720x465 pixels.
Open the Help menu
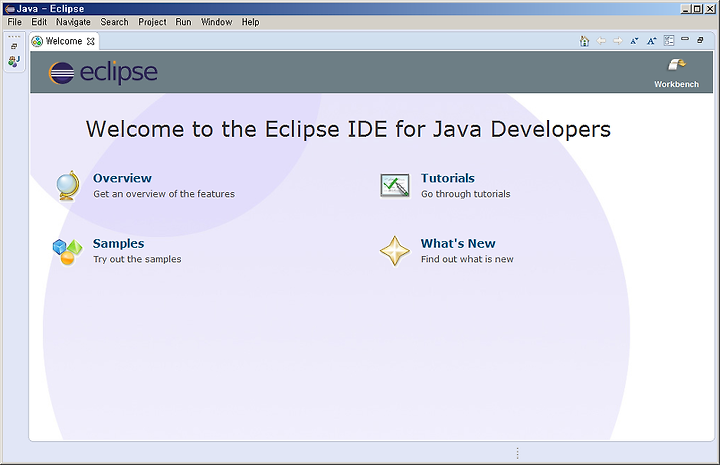(x=250, y=22)
